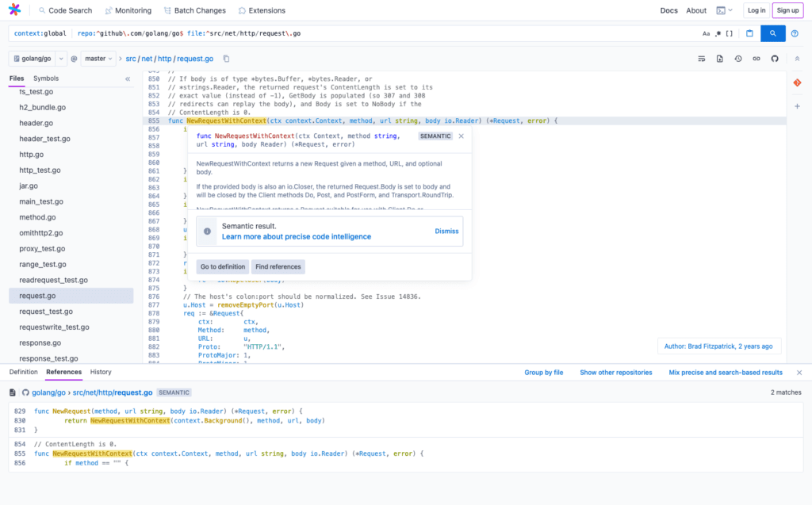812x505 pixels.
Task: View file on GitHub icon
Action: [775, 59]
